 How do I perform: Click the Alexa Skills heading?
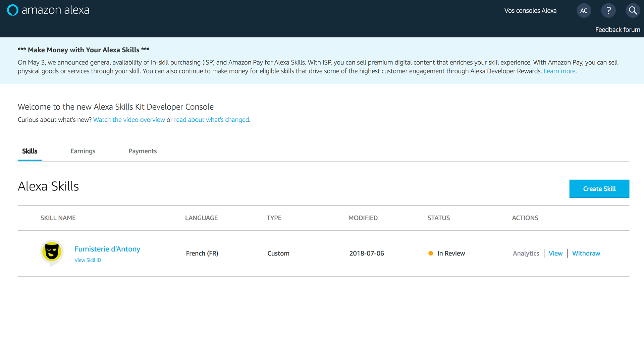[x=48, y=186]
